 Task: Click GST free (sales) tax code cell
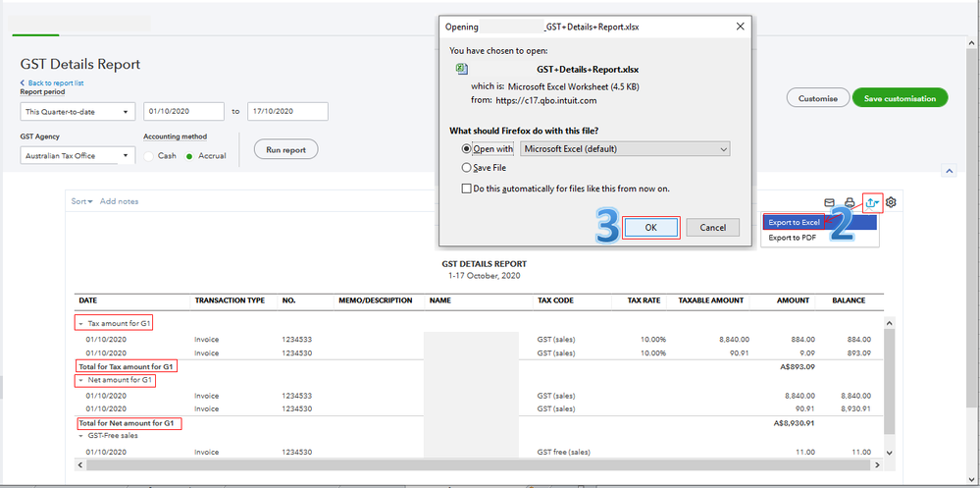pyautogui.click(x=563, y=452)
